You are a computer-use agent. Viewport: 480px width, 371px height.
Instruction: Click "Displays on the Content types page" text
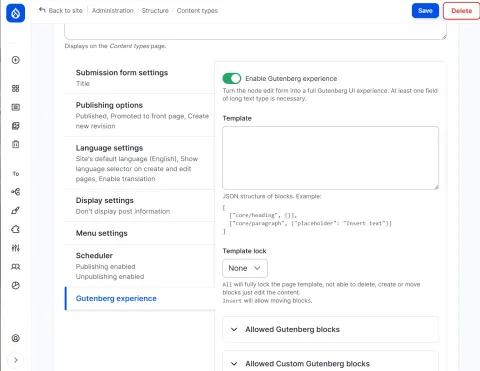(x=115, y=46)
